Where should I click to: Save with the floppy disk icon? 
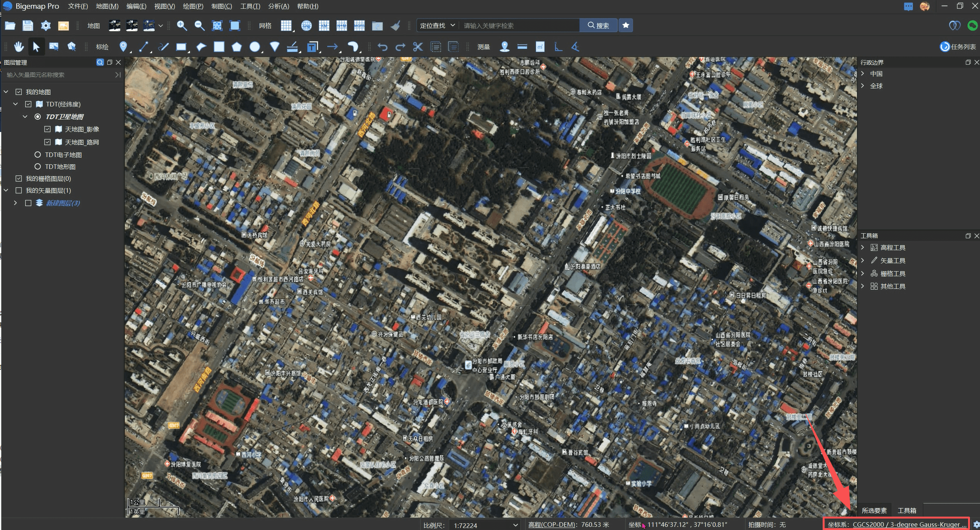click(28, 26)
